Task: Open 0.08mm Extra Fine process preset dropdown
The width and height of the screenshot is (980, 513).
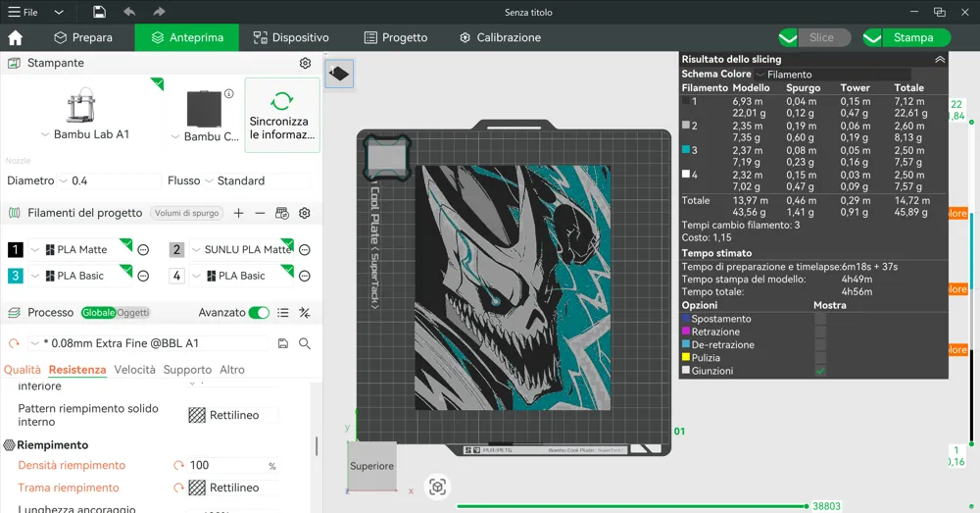Action: (x=148, y=343)
